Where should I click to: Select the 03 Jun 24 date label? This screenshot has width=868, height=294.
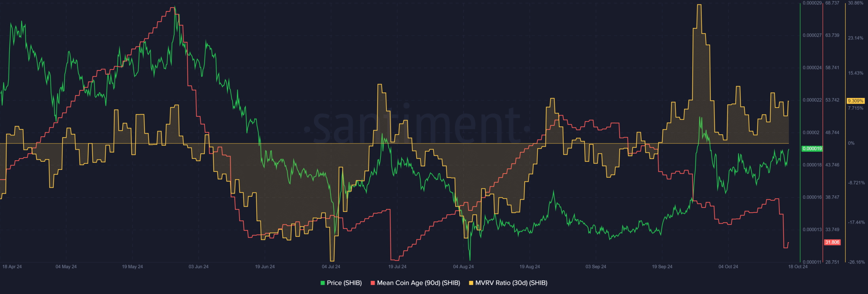pos(199,267)
